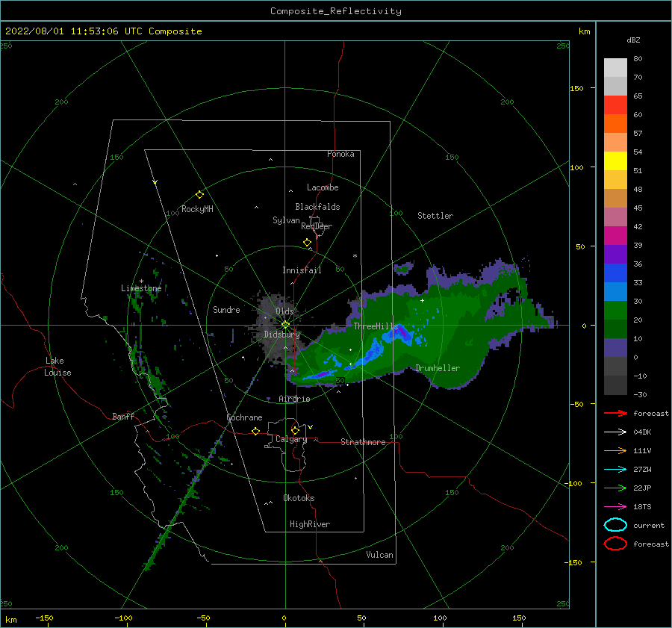Click the Composite_Reflectivity title text

pos(335,11)
